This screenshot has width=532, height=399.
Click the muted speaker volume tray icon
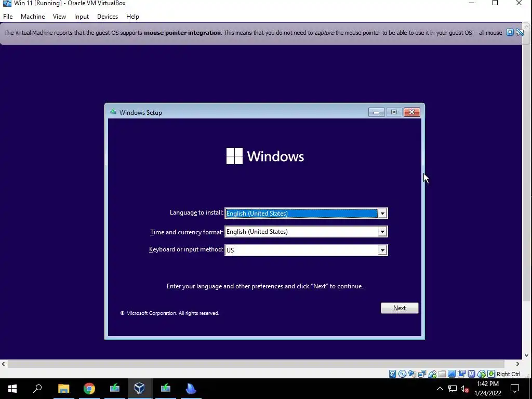[465, 389]
